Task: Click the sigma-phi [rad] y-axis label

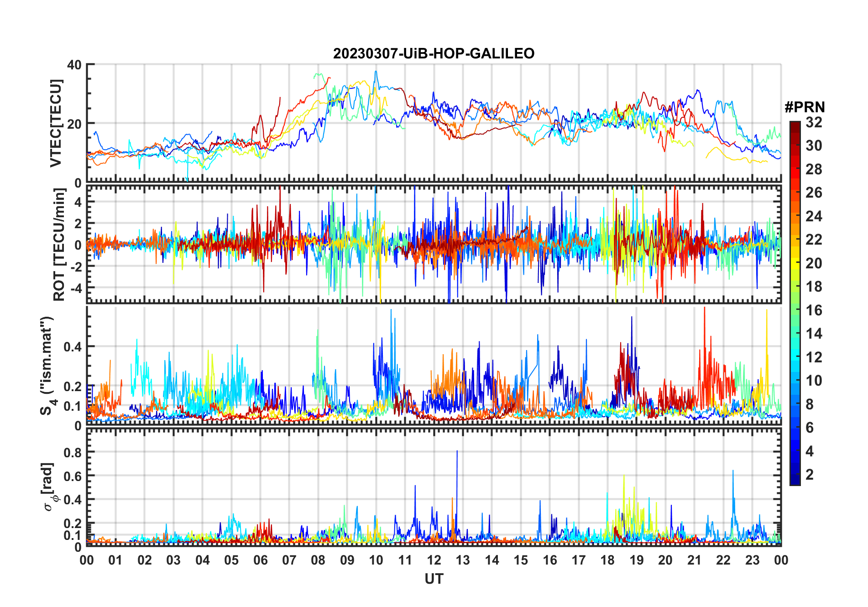Action: click(x=49, y=487)
